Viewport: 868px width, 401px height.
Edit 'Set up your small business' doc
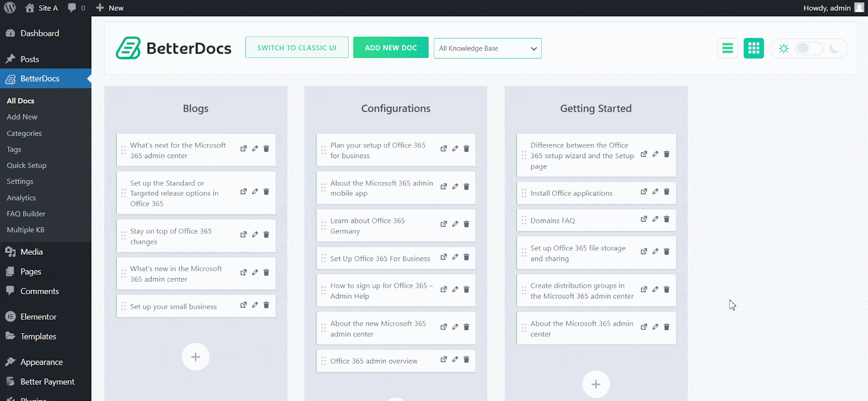[x=255, y=305]
